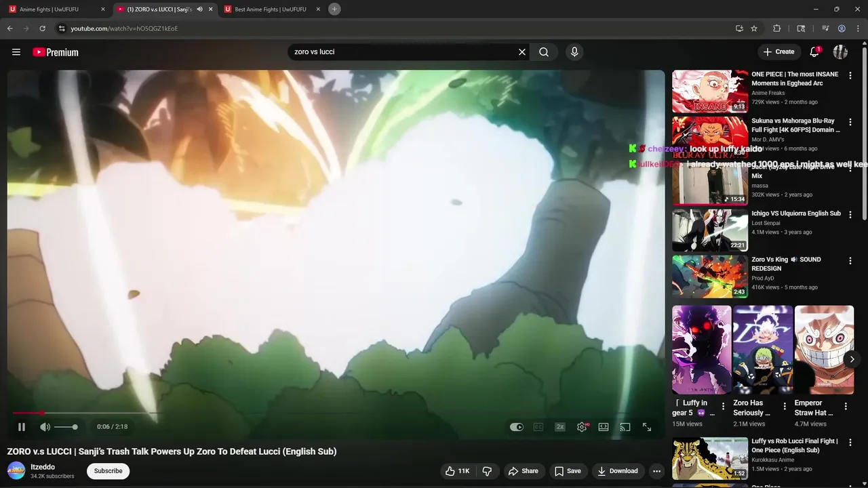Adjust the volume slider
Image resolution: width=868 pixels, height=488 pixels.
click(66, 427)
